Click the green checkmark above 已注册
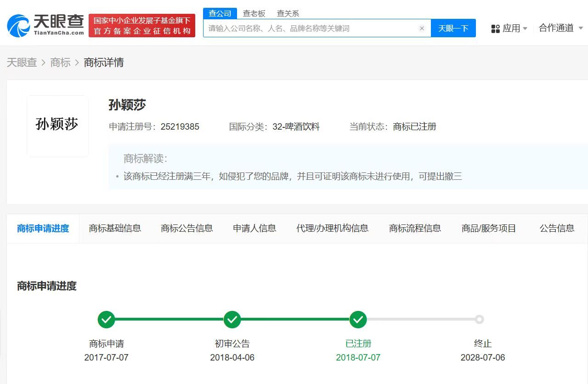Image resolution: width=588 pixels, height=384 pixels. (358, 320)
